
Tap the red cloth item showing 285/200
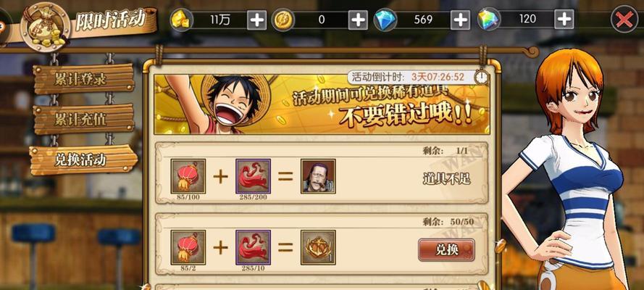click(253, 176)
